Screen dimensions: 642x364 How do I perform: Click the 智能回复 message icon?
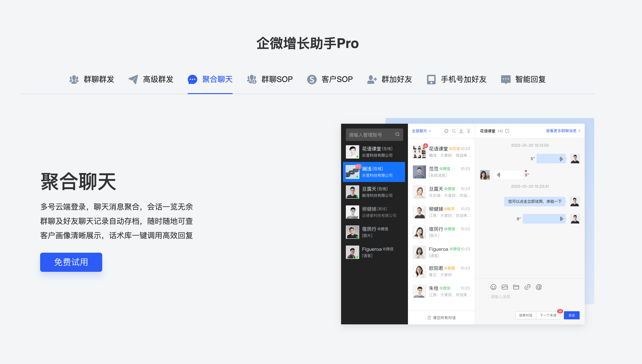click(506, 80)
